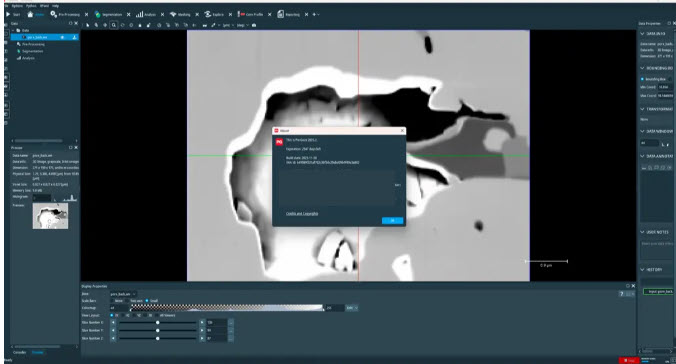Viewport: 676px width, 364px height.
Task: Open the Meshing workroom tab
Action: click(x=180, y=15)
